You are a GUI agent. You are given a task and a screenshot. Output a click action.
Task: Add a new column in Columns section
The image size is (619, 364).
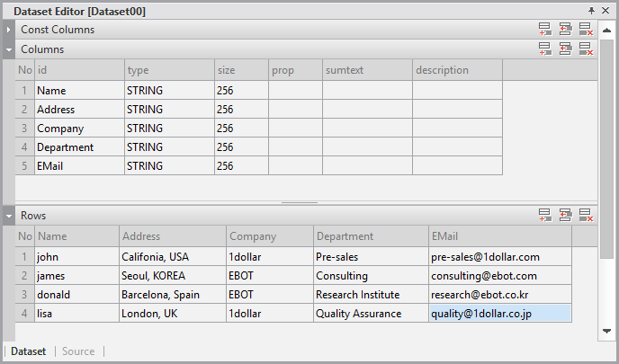(545, 49)
